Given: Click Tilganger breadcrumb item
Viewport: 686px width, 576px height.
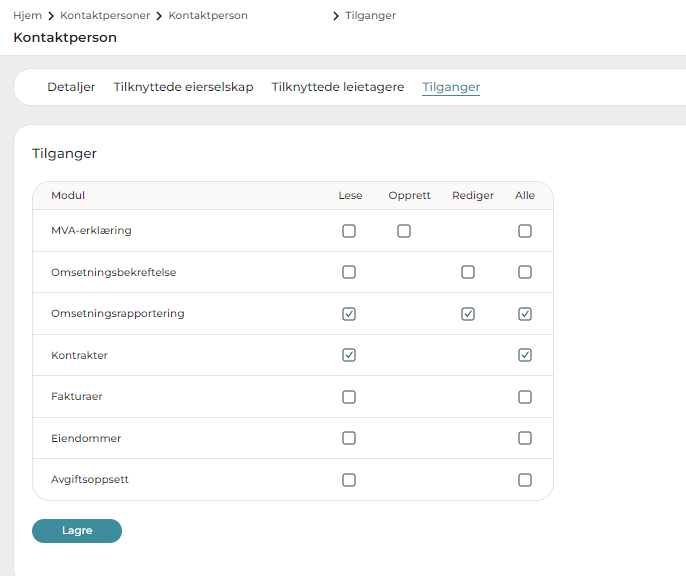Looking at the screenshot, I should [x=371, y=15].
